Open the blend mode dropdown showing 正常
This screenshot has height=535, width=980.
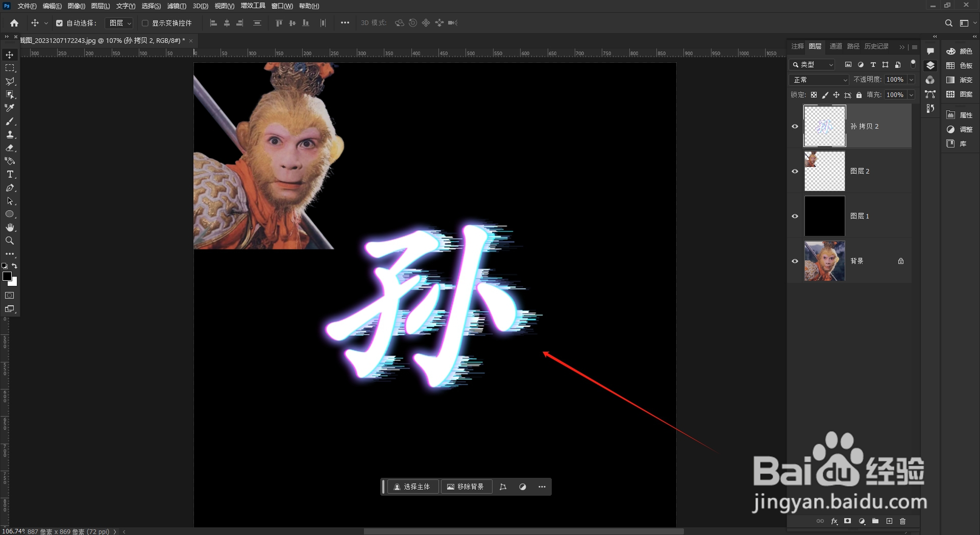[819, 80]
